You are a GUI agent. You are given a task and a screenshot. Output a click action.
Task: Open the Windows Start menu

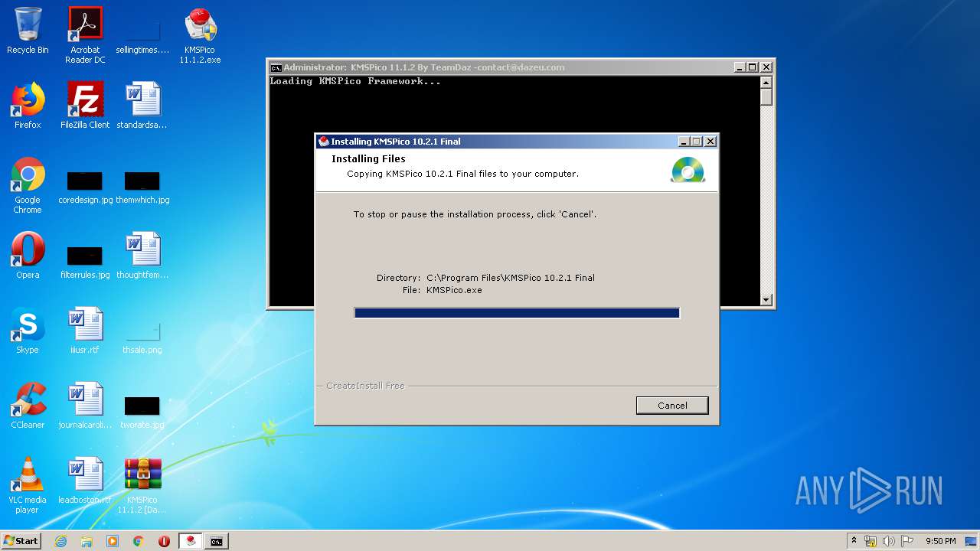coord(21,541)
